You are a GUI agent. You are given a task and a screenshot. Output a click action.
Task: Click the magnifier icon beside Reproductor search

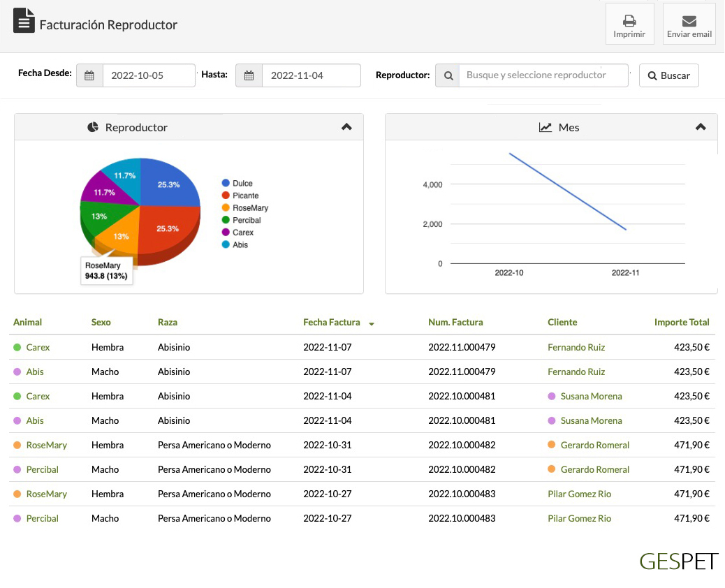tap(448, 75)
